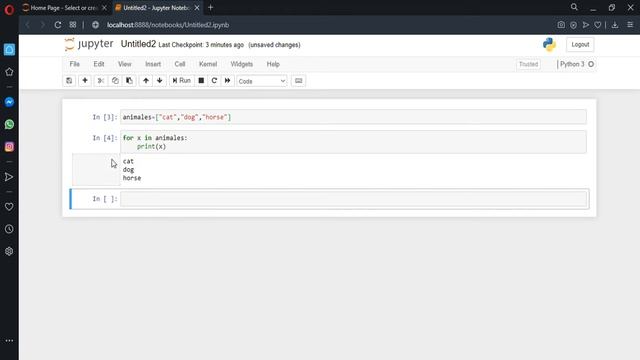The width and height of the screenshot is (640, 360).
Task: Add this page to bookmarks heart in the address bar
Action: point(598,25)
